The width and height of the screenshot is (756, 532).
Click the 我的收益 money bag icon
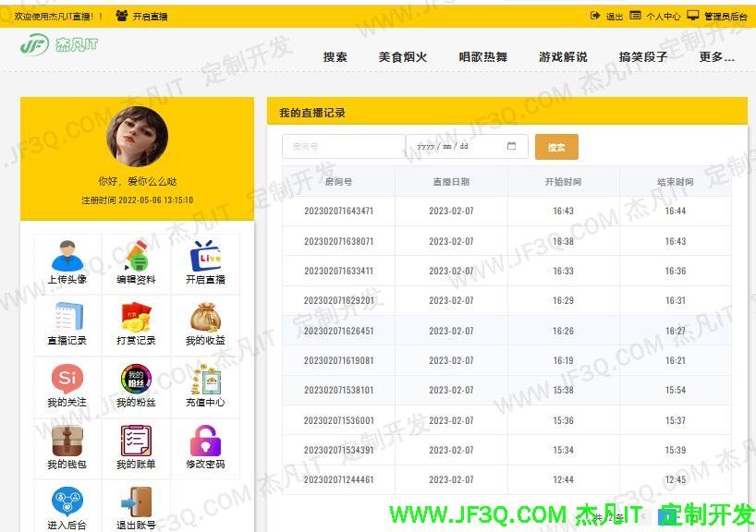click(204, 318)
